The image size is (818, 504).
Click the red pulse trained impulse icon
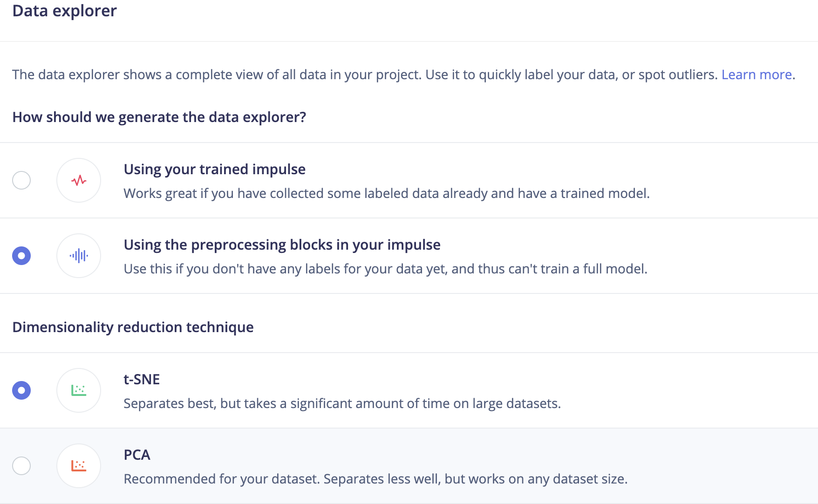[79, 180]
